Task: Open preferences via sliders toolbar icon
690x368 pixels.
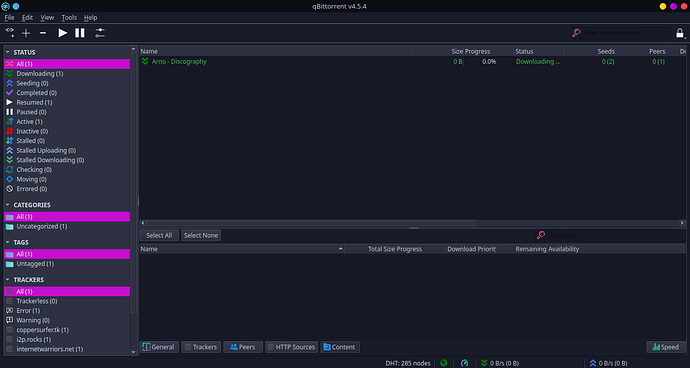Action: (100, 33)
